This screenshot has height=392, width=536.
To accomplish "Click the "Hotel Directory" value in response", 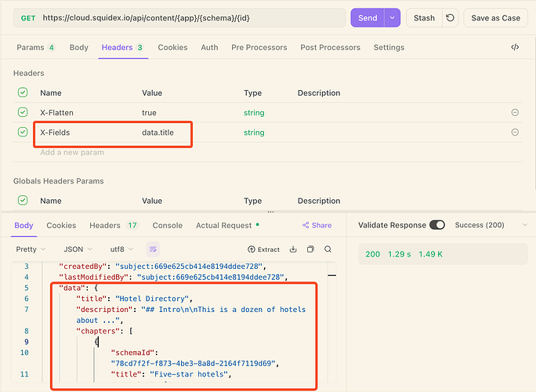I will [x=152, y=299].
